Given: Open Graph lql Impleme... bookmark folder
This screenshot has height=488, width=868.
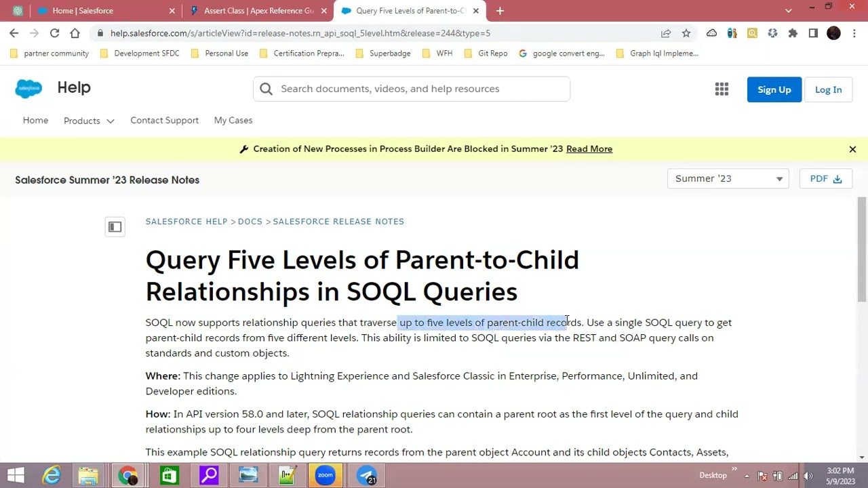Looking at the screenshot, I should [657, 54].
